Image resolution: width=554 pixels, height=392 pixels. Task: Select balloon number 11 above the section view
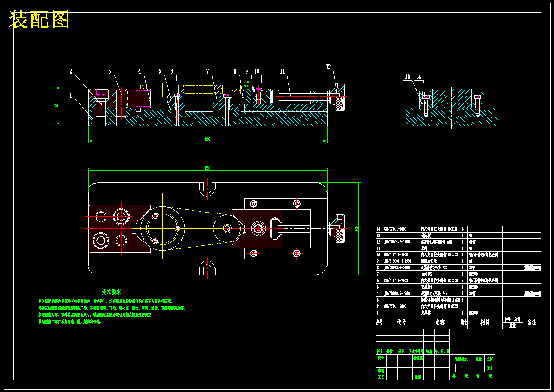point(283,71)
